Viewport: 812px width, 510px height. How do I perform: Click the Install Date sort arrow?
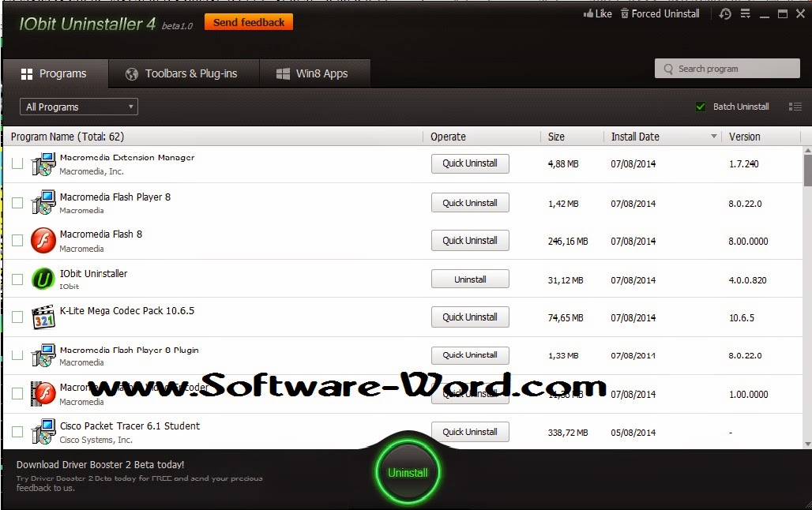click(713, 136)
